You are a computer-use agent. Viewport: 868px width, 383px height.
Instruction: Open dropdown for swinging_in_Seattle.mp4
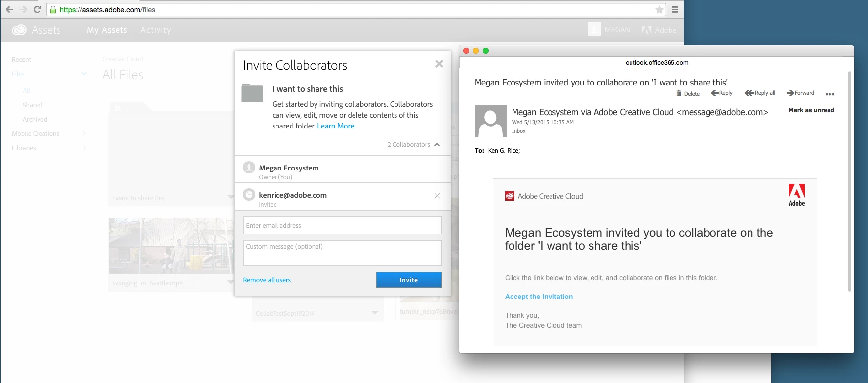(x=230, y=282)
